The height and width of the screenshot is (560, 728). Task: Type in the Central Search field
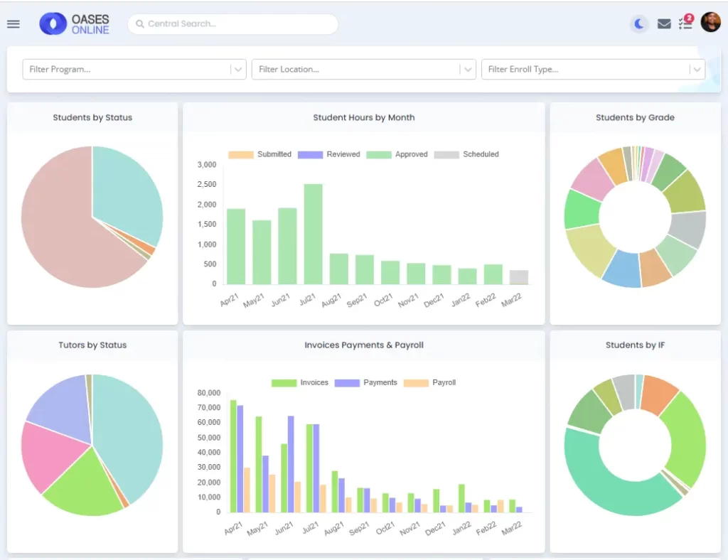(x=235, y=24)
